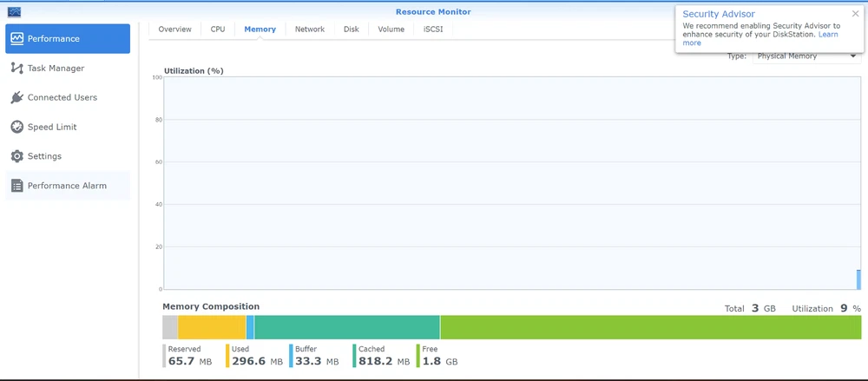Click the green Free segment of memory bar

coord(651,327)
